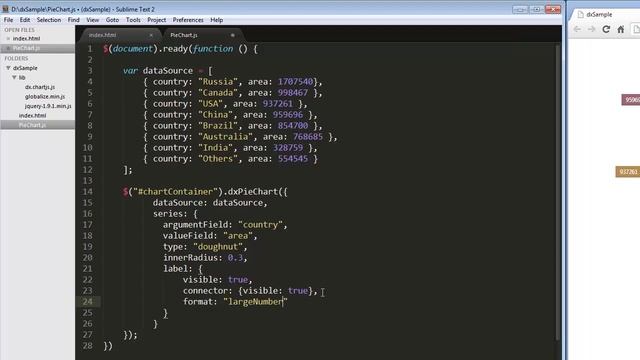The image size is (640, 360).
Task: Click the Sublime Text icon in title bar
Action: 6,9
